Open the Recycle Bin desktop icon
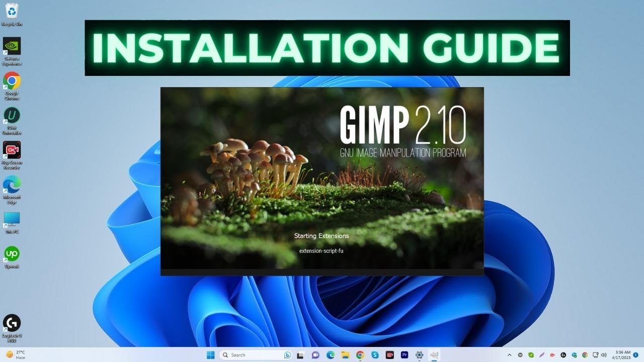 (x=12, y=14)
